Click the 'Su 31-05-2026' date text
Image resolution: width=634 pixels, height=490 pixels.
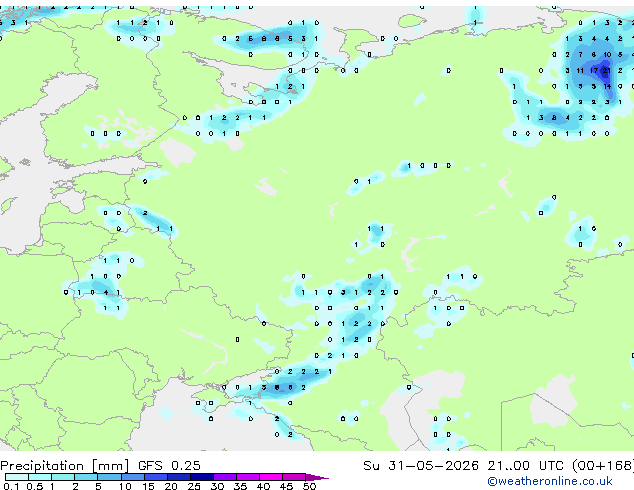421,466
